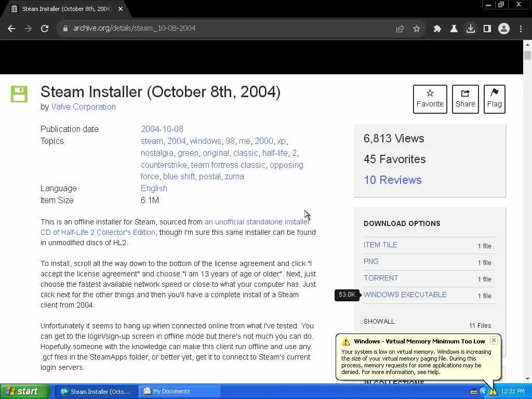Click the '11 Files' count text
532x399 pixels.
tap(480, 326)
